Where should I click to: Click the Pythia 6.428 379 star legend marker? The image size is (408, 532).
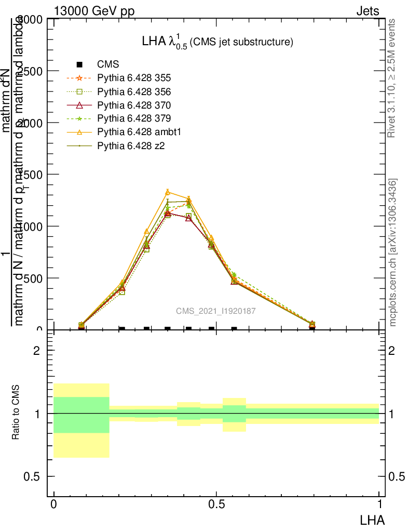(x=79, y=118)
